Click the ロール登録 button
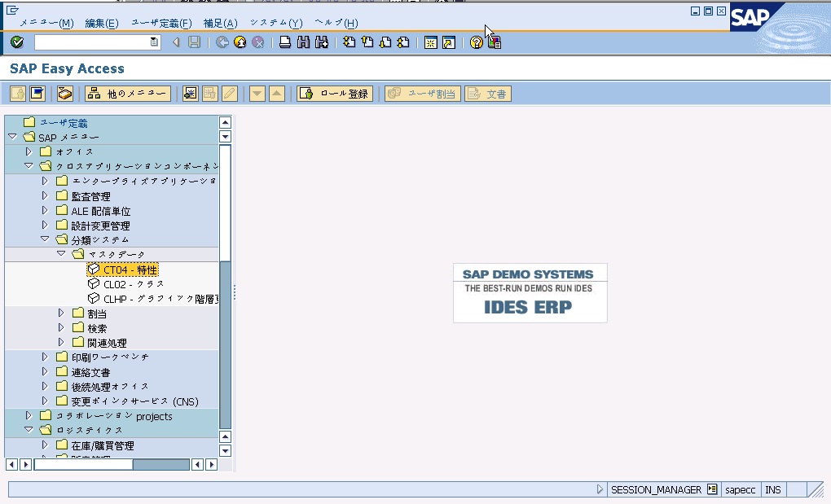831x504 pixels. tap(335, 94)
